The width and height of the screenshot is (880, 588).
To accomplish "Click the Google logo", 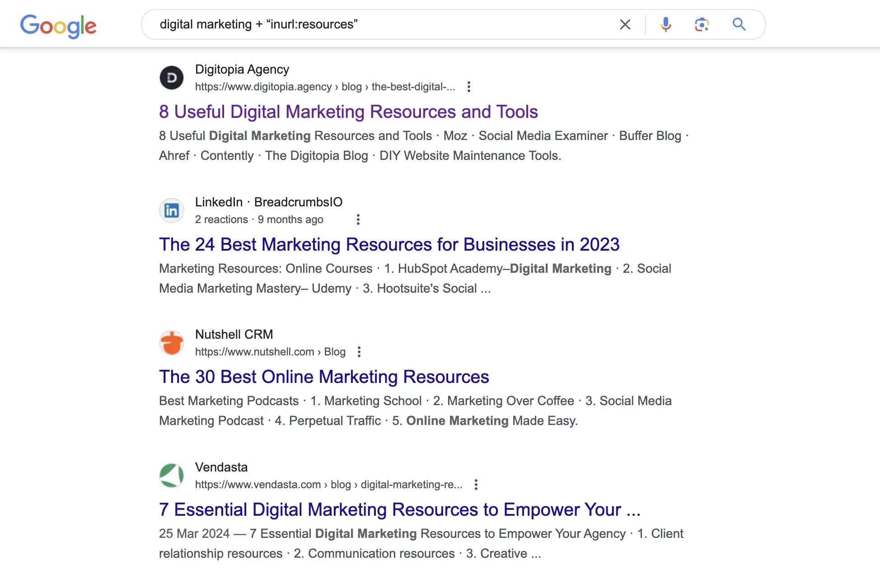I will tap(58, 25).
